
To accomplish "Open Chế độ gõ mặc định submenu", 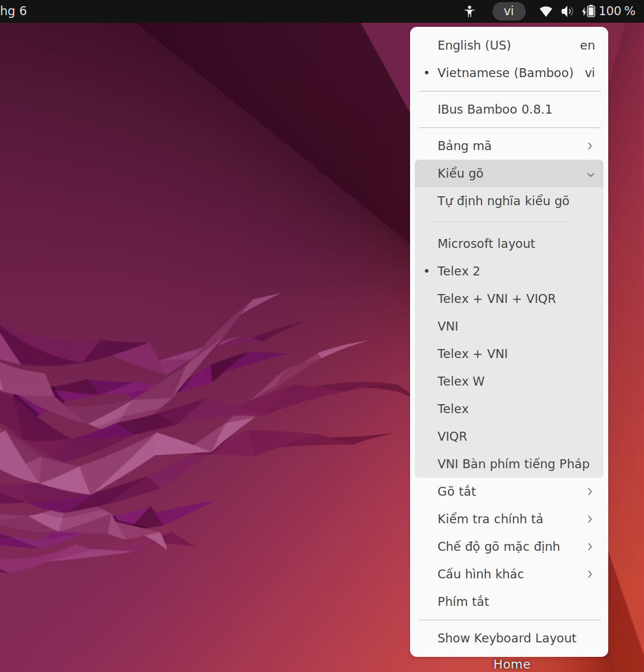I will 509,547.
